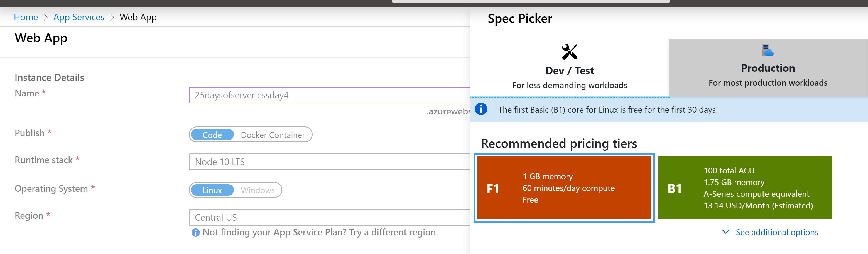Select the F1 free pricing tier
This screenshot has width=868, height=254.
(x=564, y=188)
